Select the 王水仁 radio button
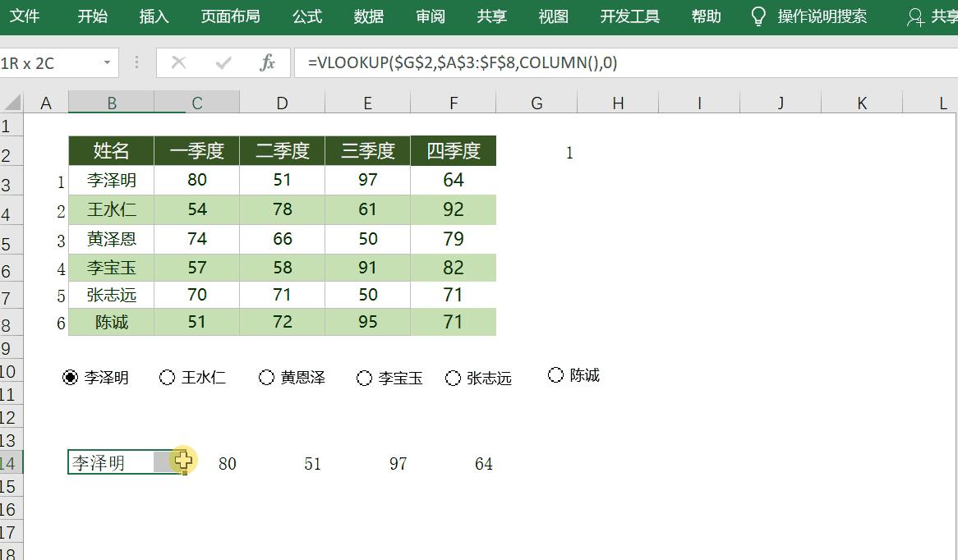The image size is (958, 560). (168, 377)
